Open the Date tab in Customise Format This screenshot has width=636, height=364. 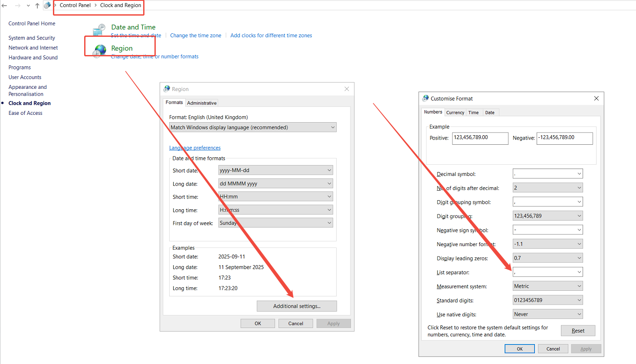pyautogui.click(x=490, y=113)
